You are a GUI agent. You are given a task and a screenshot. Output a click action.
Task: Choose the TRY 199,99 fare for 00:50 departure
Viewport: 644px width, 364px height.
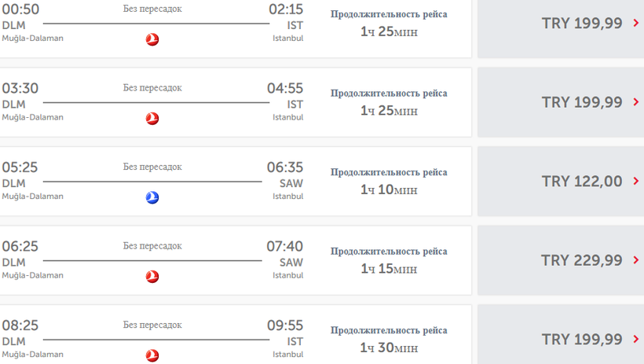pos(581,24)
